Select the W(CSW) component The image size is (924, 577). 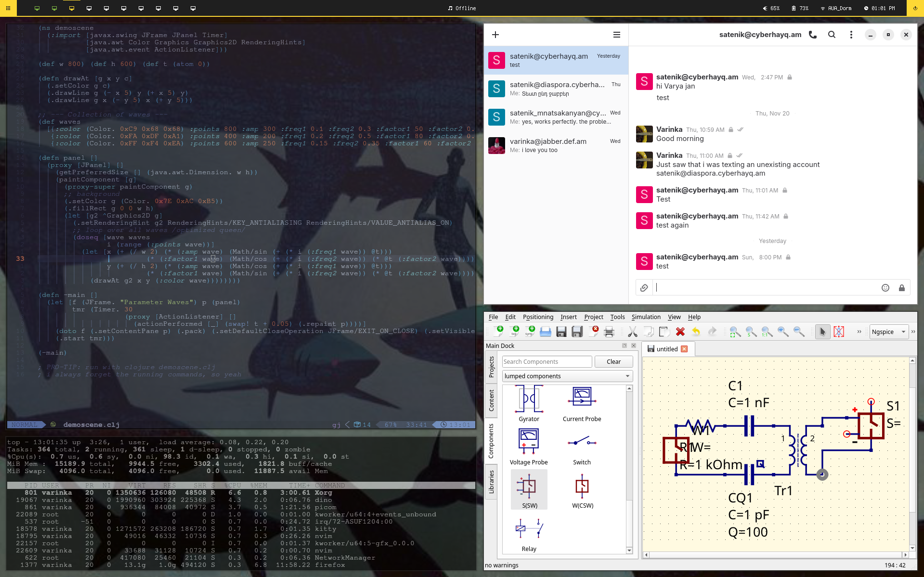pos(582,490)
